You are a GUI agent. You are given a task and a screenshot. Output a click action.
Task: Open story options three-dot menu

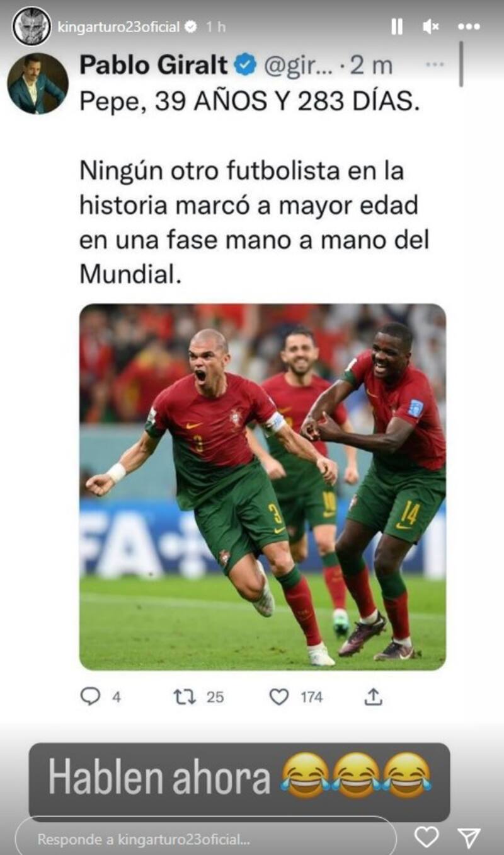pyautogui.click(x=469, y=26)
